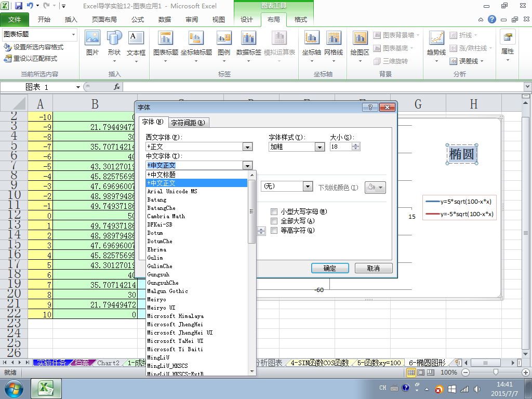Minimize the ribbon with the caret
Image resolution: width=532 pixels, height=399 pixels.
coord(481,20)
